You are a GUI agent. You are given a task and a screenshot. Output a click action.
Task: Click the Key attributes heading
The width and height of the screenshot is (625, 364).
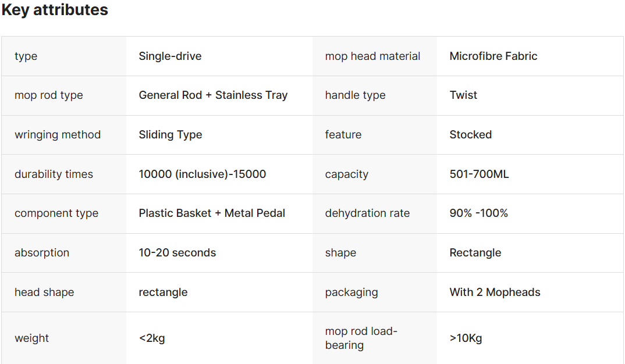pyautogui.click(x=55, y=10)
